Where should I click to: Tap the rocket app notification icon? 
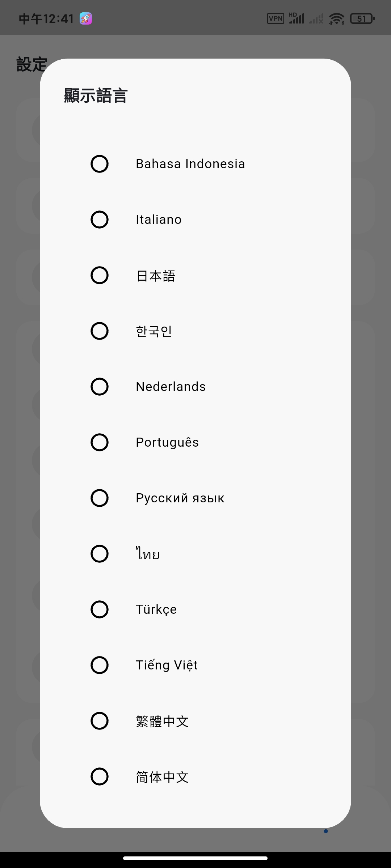pos(86,18)
